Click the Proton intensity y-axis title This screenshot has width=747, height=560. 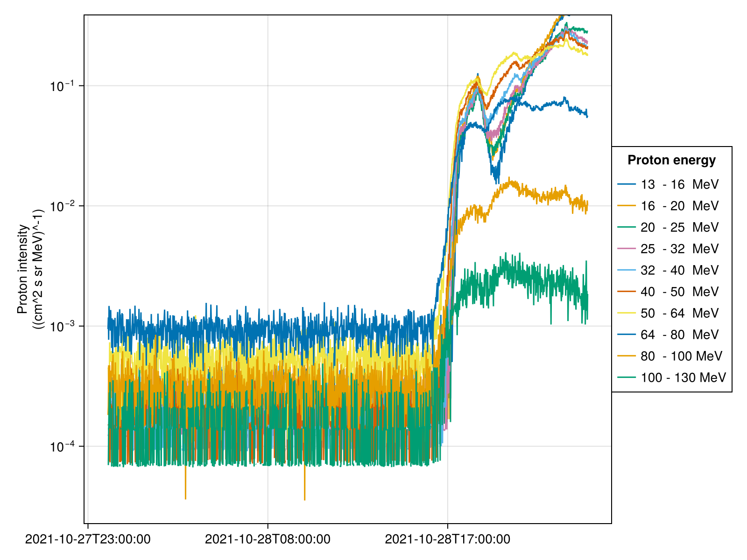coord(30,269)
